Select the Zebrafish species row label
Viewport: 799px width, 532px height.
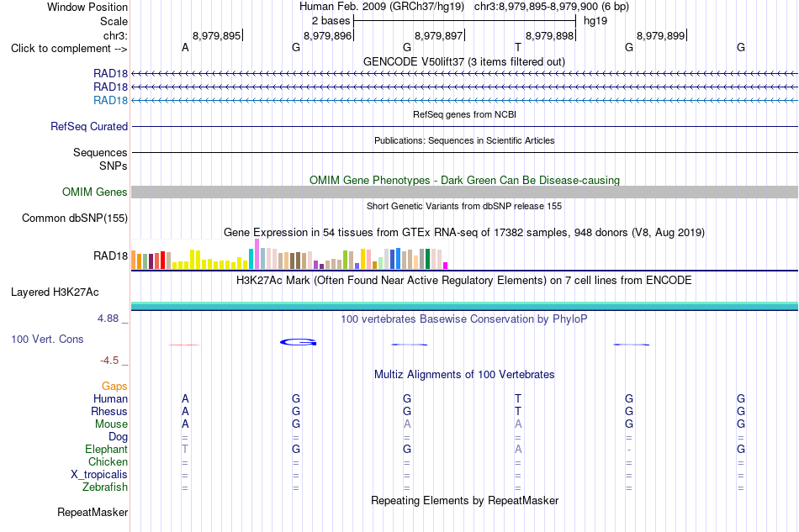[x=105, y=487]
